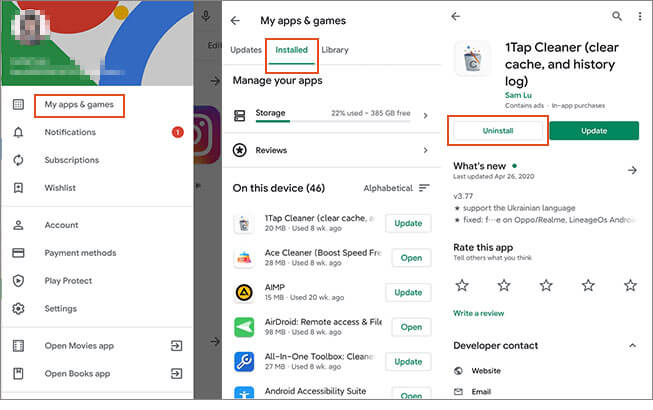653x410 pixels.
Task: Switch to the Installed tab
Action: click(x=292, y=49)
